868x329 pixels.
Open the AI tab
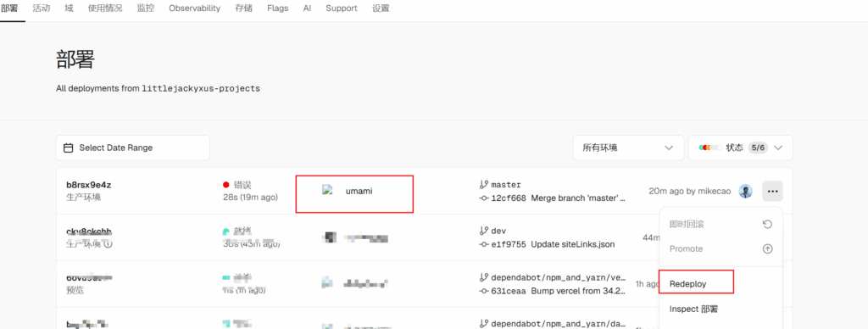point(307,8)
